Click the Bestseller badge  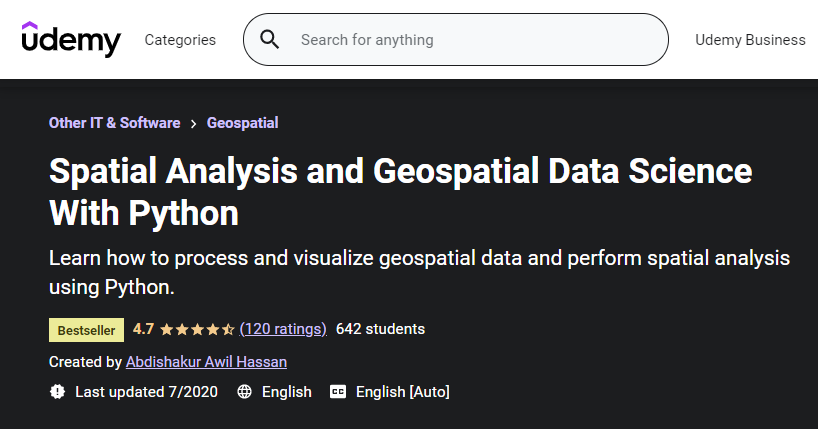tap(87, 330)
